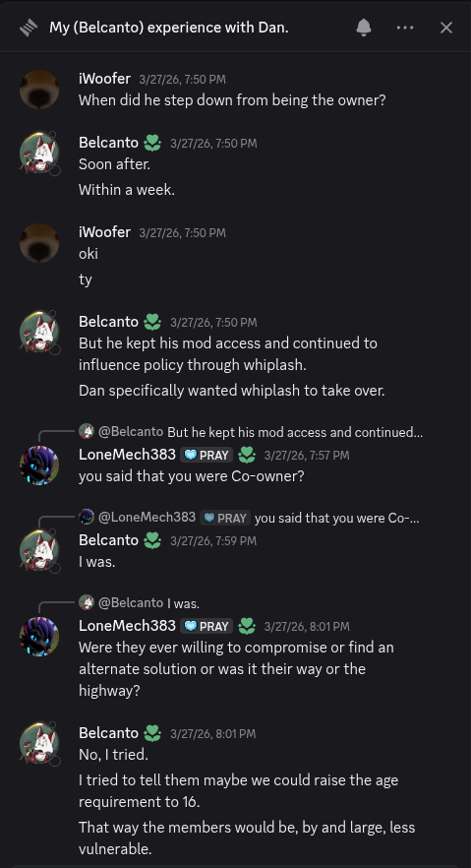The width and height of the screenshot is (471, 868).
Task: Click the thread icon beside the title
Action: pos(28,28)
